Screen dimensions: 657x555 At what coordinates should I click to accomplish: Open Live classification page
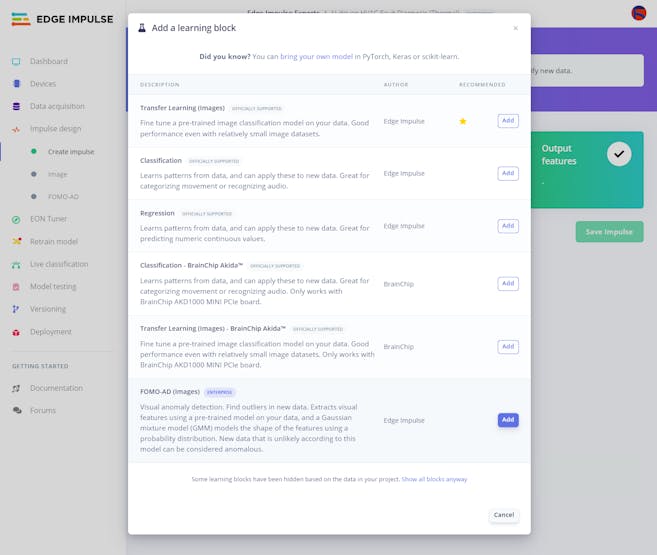59,264
